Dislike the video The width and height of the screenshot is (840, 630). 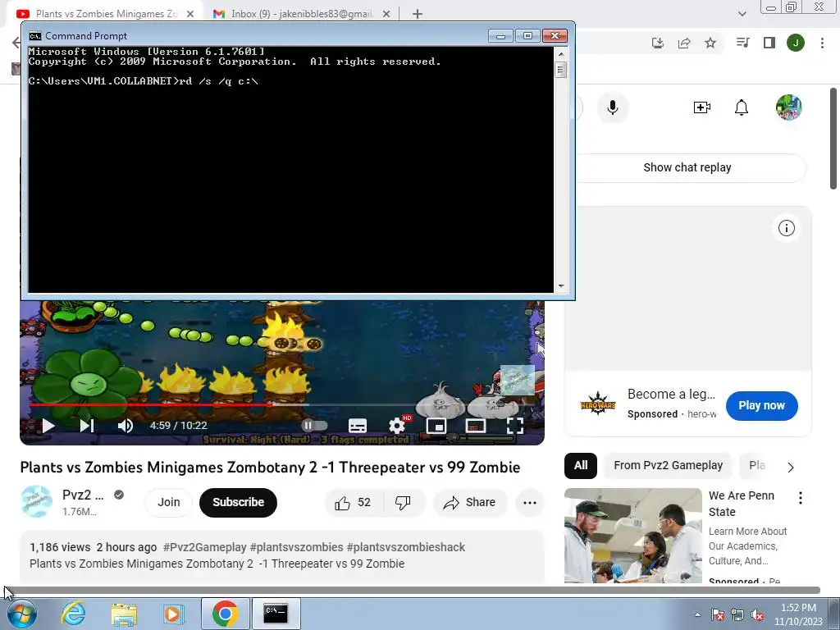click(402, 503)
